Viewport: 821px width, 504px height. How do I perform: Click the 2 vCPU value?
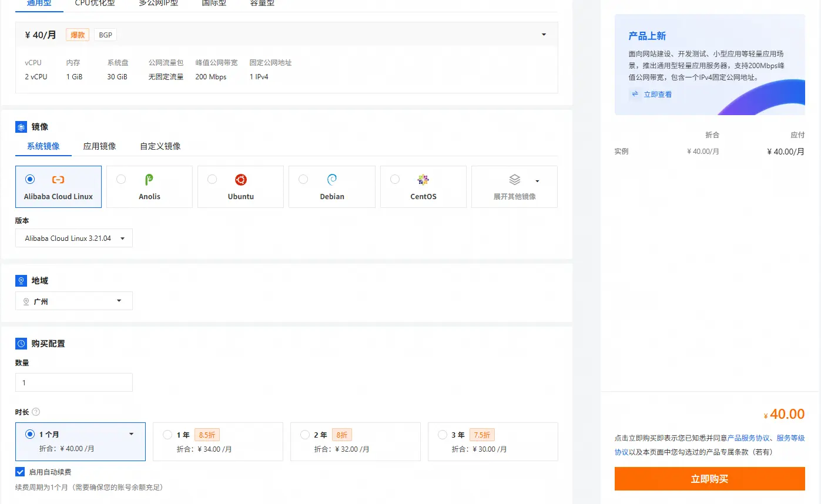point(36,77)
